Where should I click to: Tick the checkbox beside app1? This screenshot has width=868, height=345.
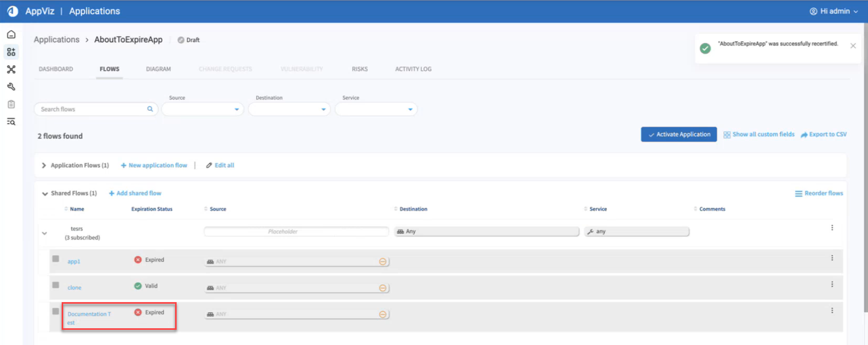(x=56, y=259)
